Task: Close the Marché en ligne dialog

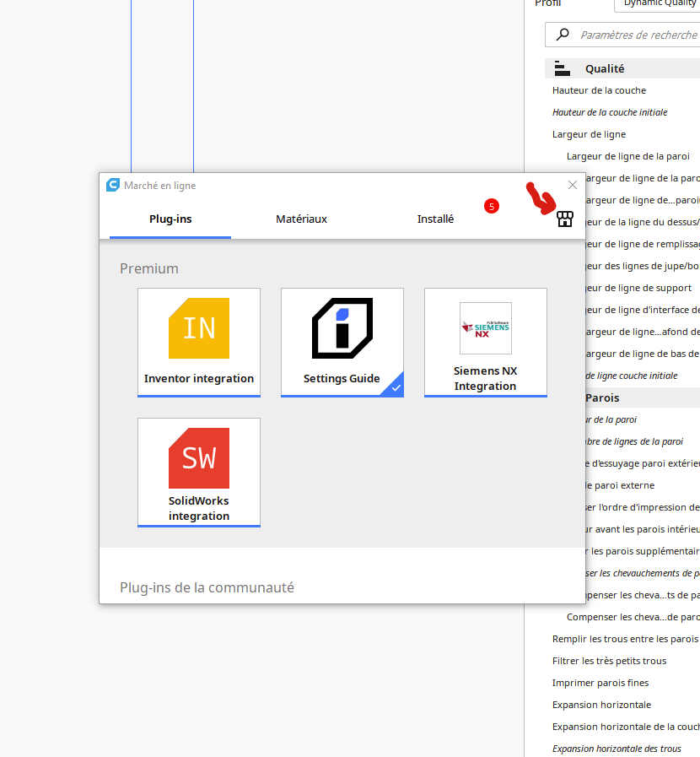Action: coord(573,185)
